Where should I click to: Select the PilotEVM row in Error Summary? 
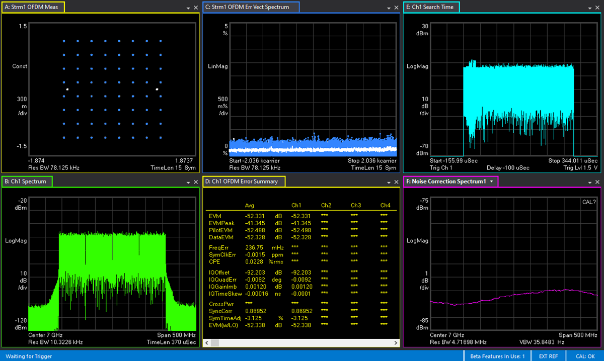point(302,230)
